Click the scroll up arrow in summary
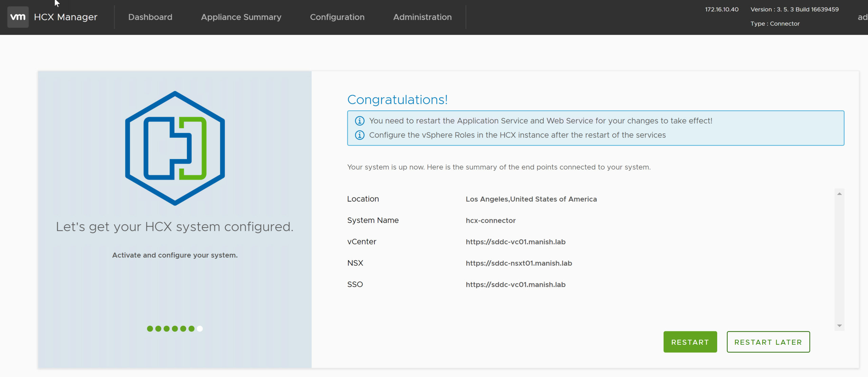The width and height of the screenshot is (868, 377). [840, 194]
